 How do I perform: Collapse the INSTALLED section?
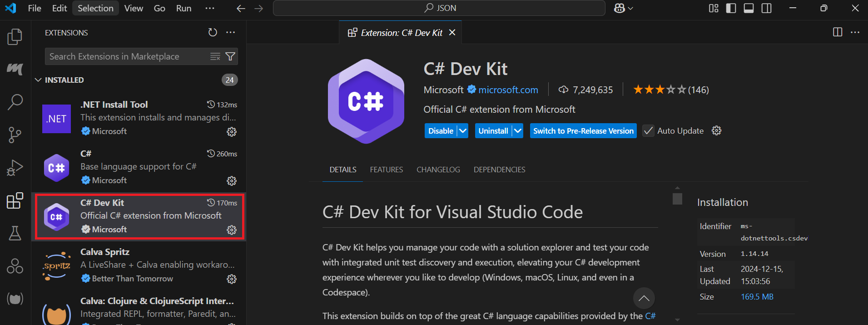38,80
